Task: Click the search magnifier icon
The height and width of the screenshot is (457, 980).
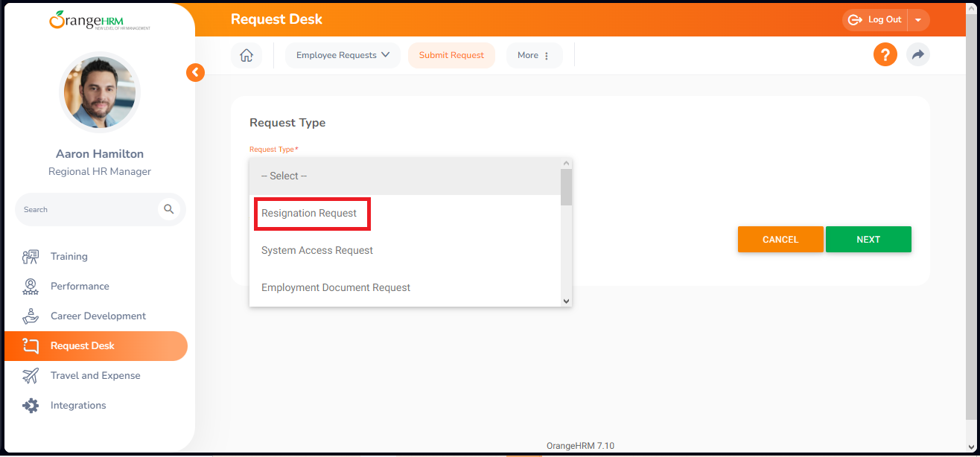Action: tap(169, 209)
